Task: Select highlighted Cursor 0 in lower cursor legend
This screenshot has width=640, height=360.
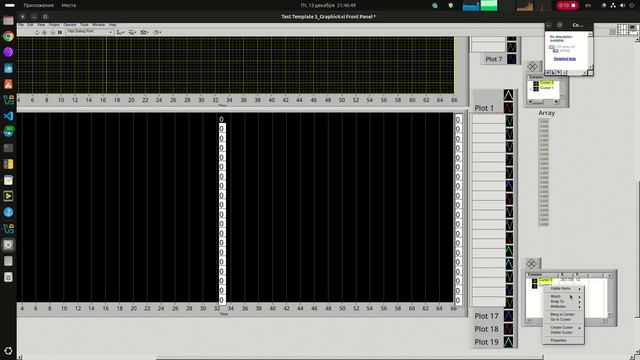Action: (x=545, y=280)
